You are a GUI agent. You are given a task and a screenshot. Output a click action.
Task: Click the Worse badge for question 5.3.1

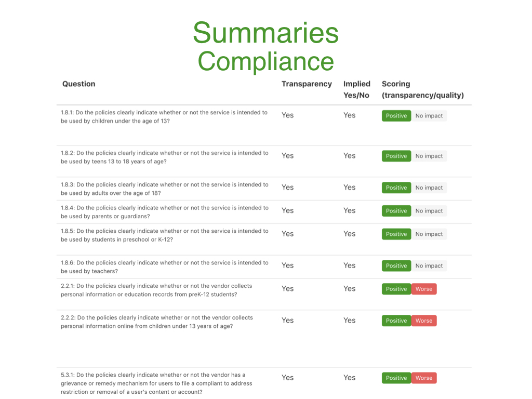424,378
